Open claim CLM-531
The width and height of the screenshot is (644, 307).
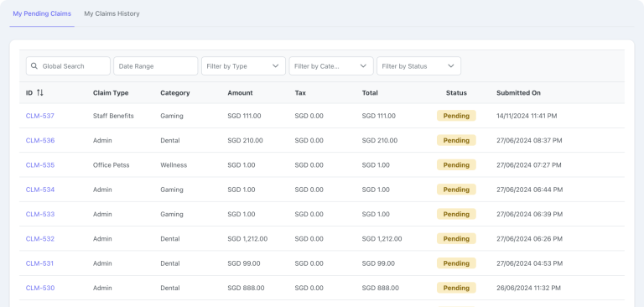pyautogui.click(x=39, y=263)
